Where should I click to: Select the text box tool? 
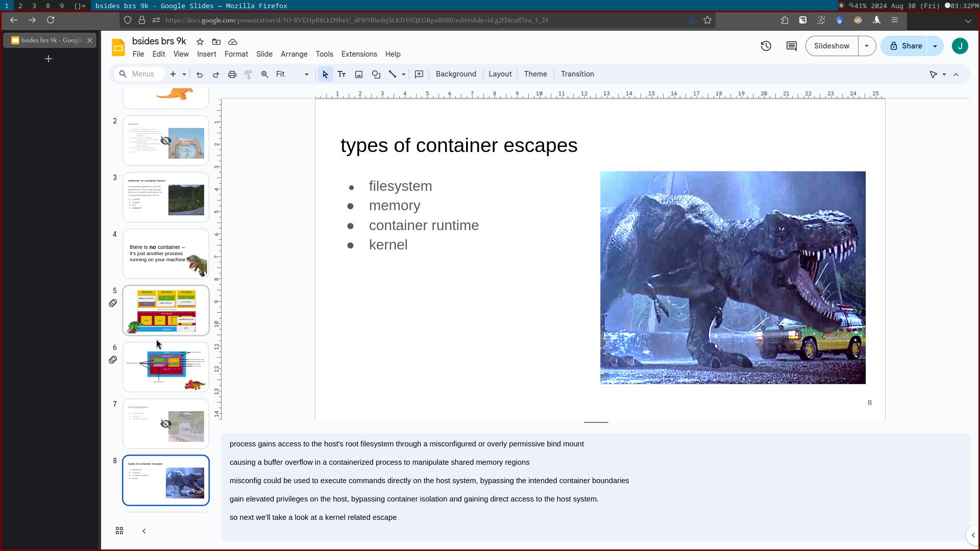341,74
